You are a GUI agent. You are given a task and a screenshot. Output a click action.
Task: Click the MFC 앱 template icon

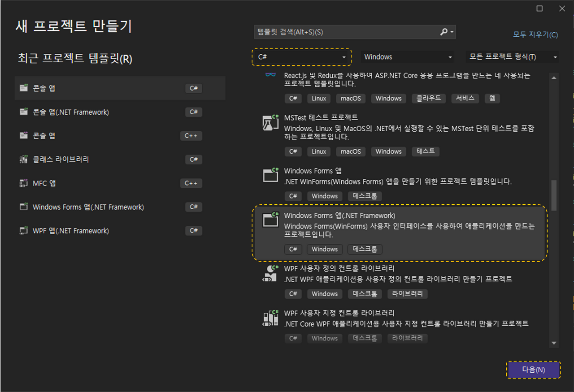[24, 183]
